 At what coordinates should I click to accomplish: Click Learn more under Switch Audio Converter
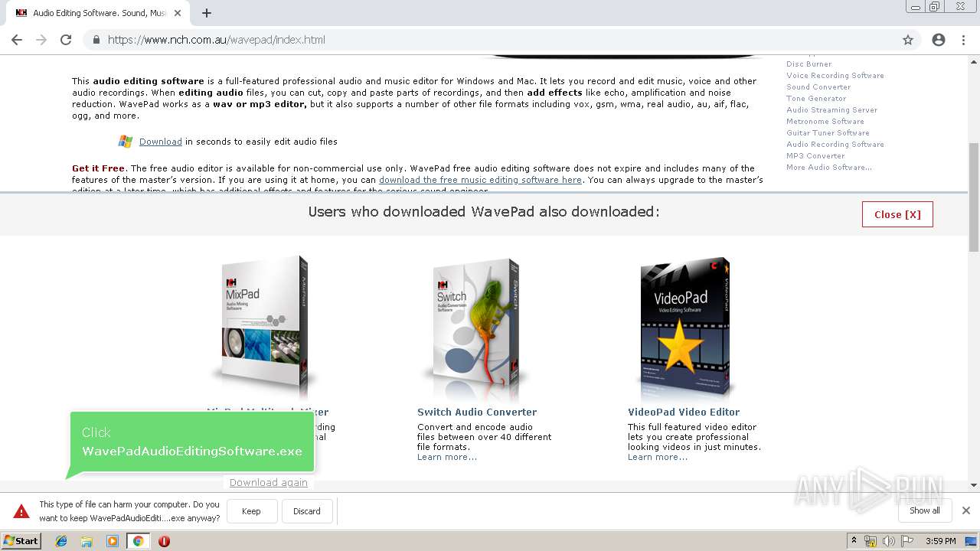[x=447, y=457]
